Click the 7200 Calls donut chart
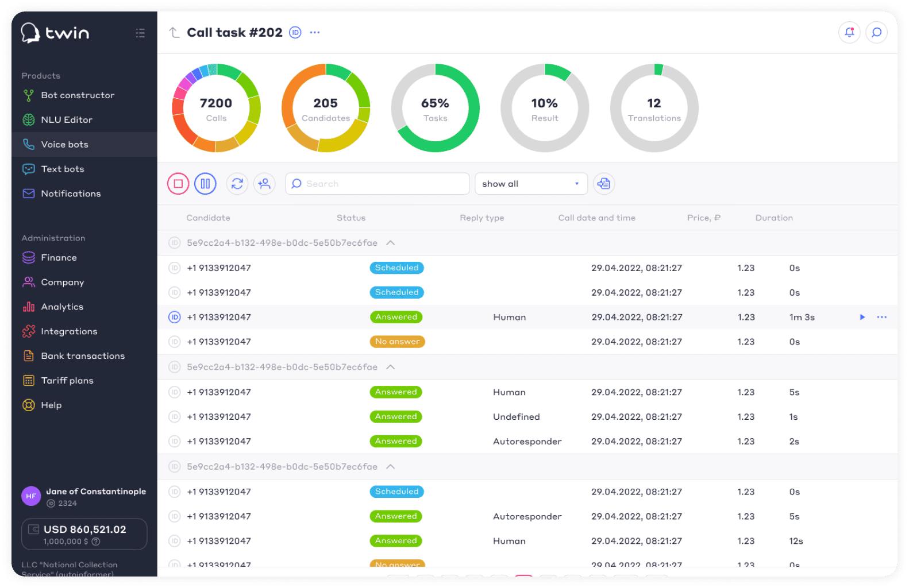909x588 pixels. point(216,108)
